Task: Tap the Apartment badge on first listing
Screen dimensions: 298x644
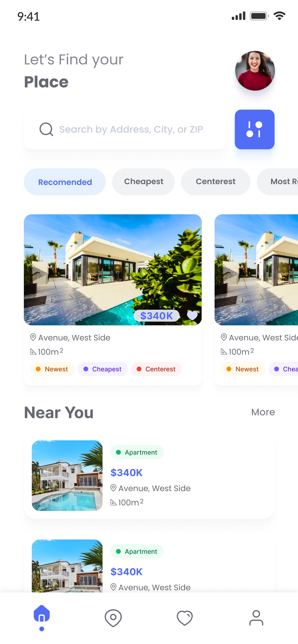Action: click(137, 452)
